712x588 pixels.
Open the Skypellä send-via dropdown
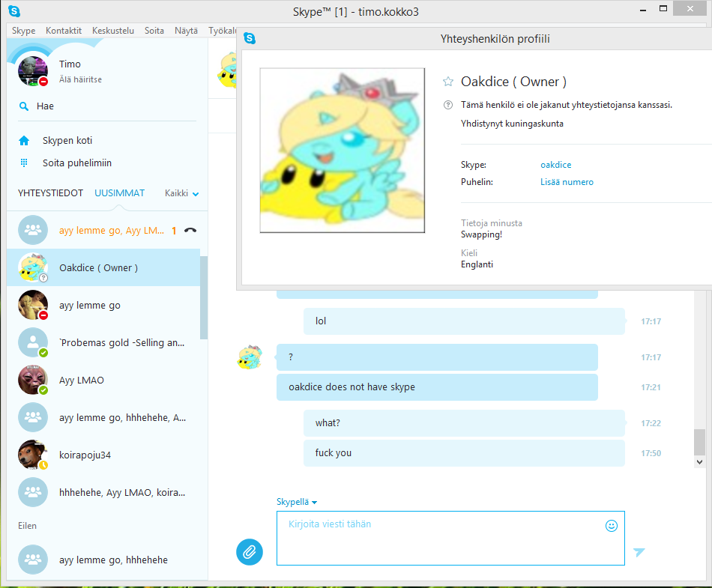[x=297, y=502]
